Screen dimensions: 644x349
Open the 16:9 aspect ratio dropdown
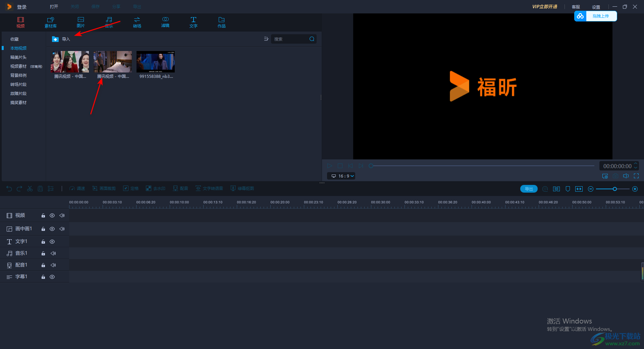click(x=341, y=176)
